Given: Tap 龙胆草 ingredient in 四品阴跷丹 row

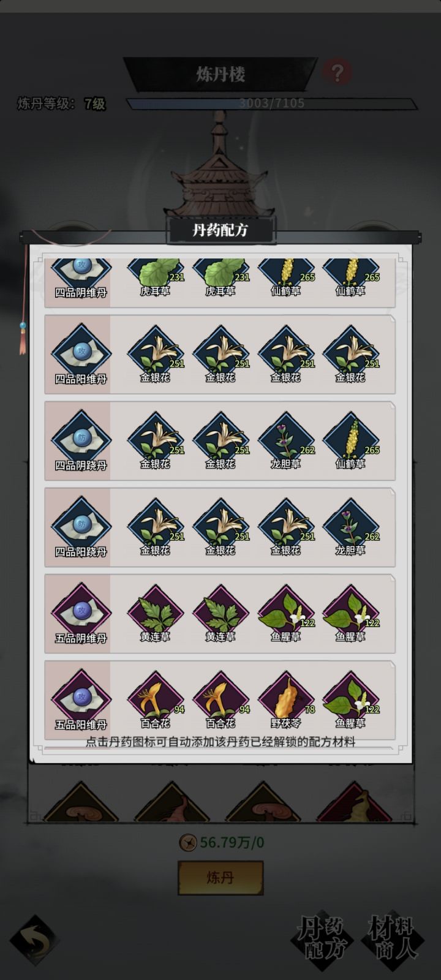Looking at the screenshot, I should [x=285, y=441].
